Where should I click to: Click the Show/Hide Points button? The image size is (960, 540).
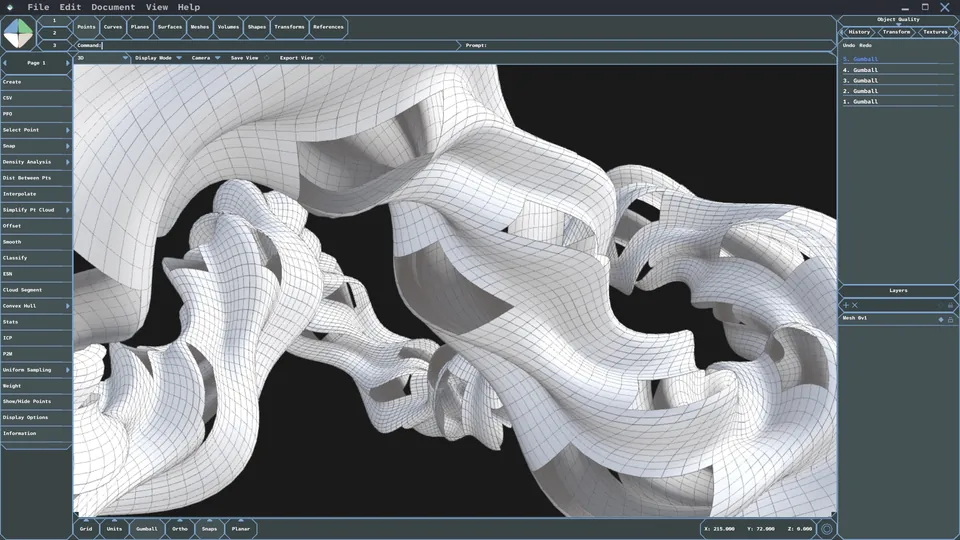tap(36, 402)
